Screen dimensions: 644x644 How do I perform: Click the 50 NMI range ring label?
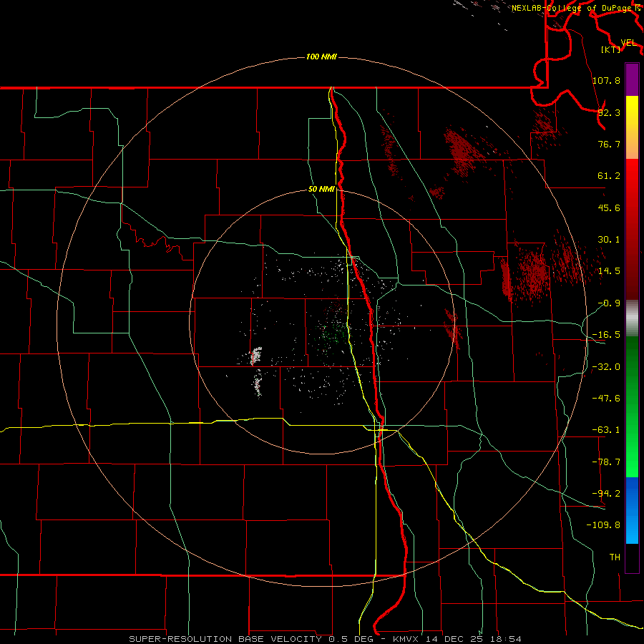[321, 190]
